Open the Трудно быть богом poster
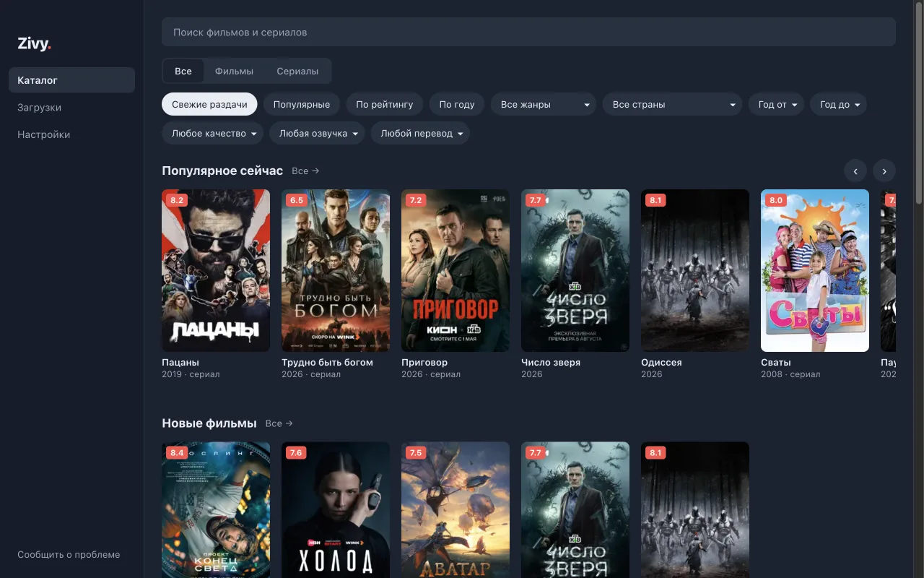The image size is (924, 578). [336, 270]
